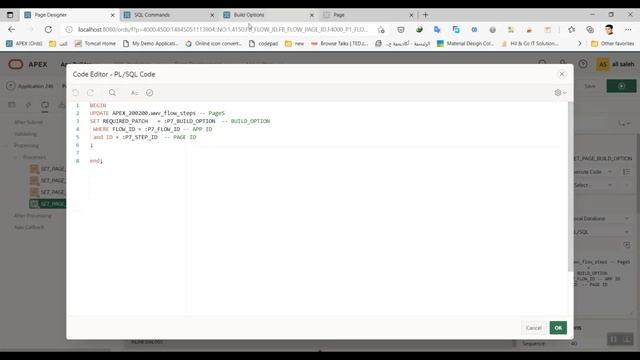This screenshot has height=360, width=640.
Task: Open the browser Collections icon
Action: point(590,29)
